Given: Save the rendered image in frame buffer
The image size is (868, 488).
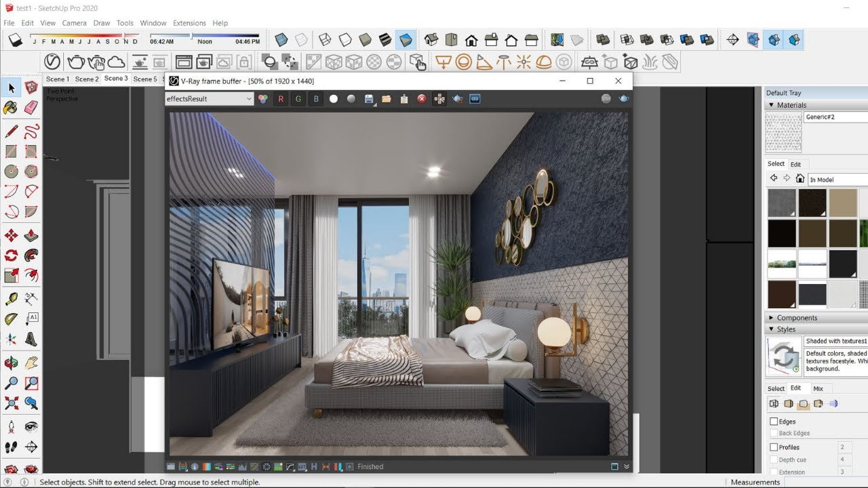Looking at the screenshot, I should (x=370, y=99).
